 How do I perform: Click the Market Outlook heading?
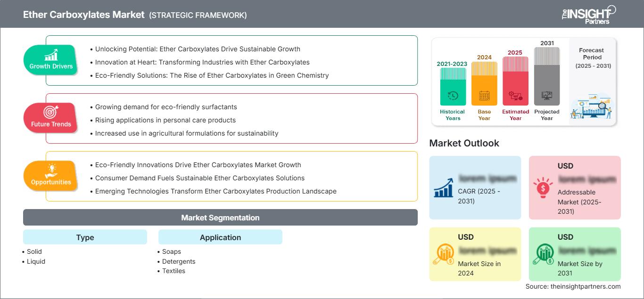464,143
